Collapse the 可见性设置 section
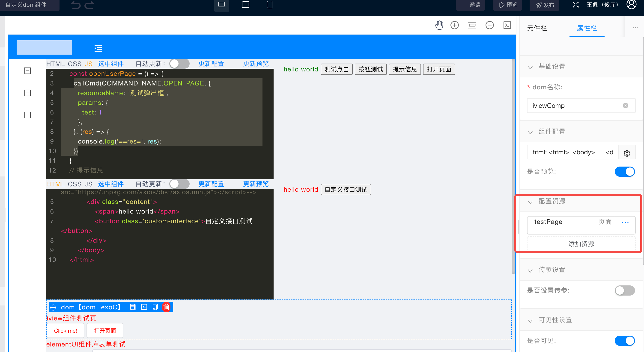Viewport: 644px width, 352px height. (x=530, y=321)
